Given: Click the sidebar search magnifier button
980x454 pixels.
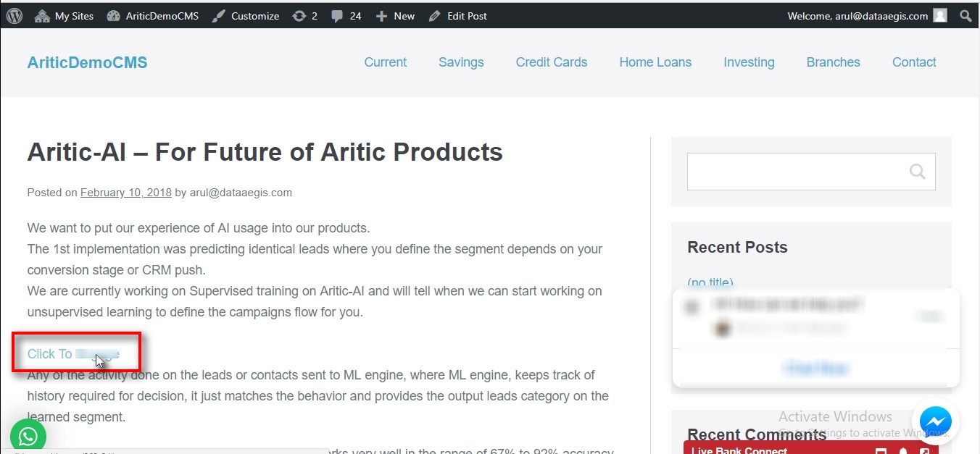Looking at the screenshot, I should pyautogui.click(x=918, y=172).
